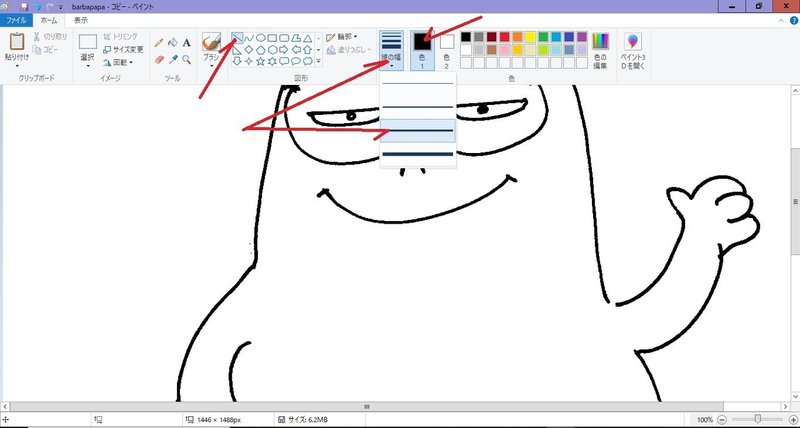Image resolution: width=800 pixels, height=428 pixels.
Task: Pick the red color swatch
Action: pyautogui.click(x=505, y=37)
